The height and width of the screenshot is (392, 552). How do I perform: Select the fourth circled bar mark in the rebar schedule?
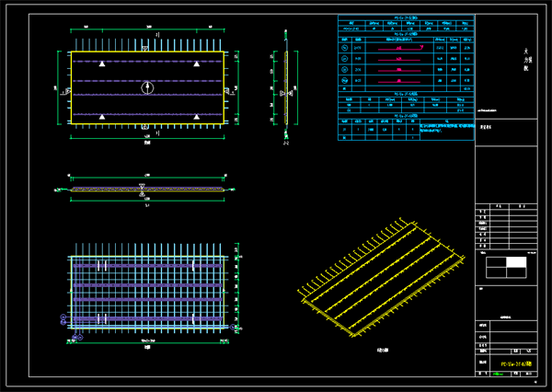coord(345,81)
